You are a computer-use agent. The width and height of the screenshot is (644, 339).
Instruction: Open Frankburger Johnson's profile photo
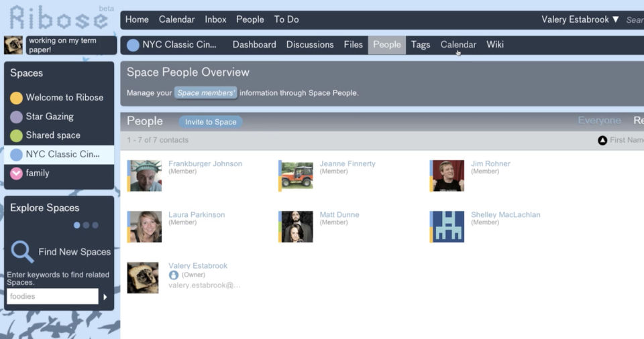(144, 176)
